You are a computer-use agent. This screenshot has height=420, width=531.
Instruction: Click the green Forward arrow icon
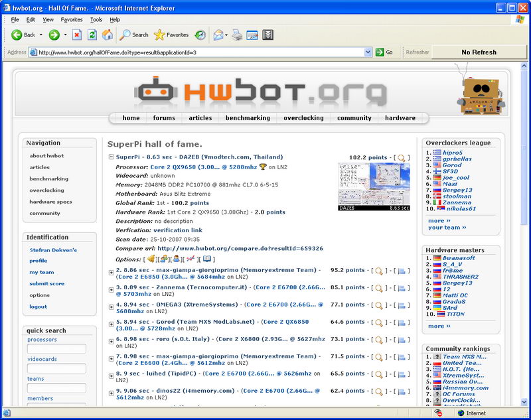point(54,35)
